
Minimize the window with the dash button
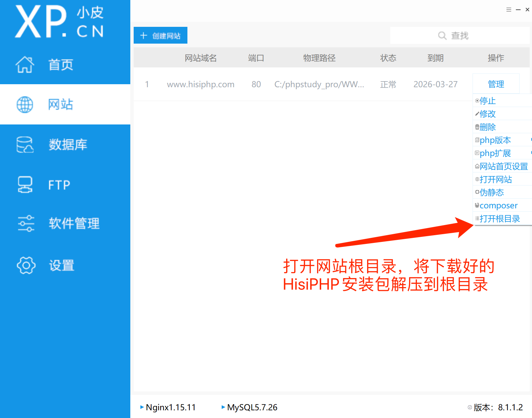tap(518, 10)
